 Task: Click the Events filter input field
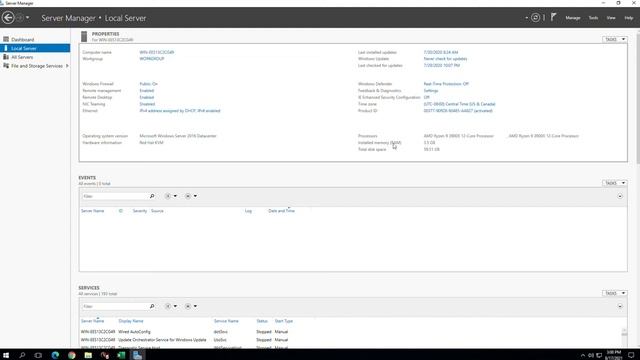(x=114, y=196)
